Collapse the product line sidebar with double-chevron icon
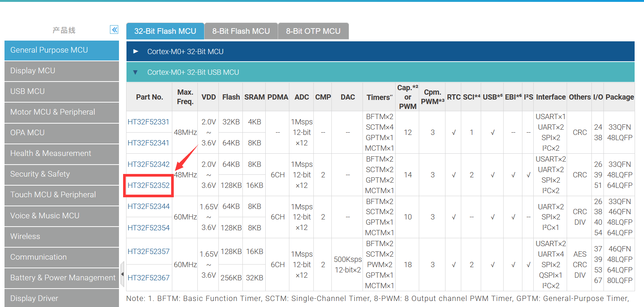This screenshot has height=307, width=644. [x=114, y=30]
